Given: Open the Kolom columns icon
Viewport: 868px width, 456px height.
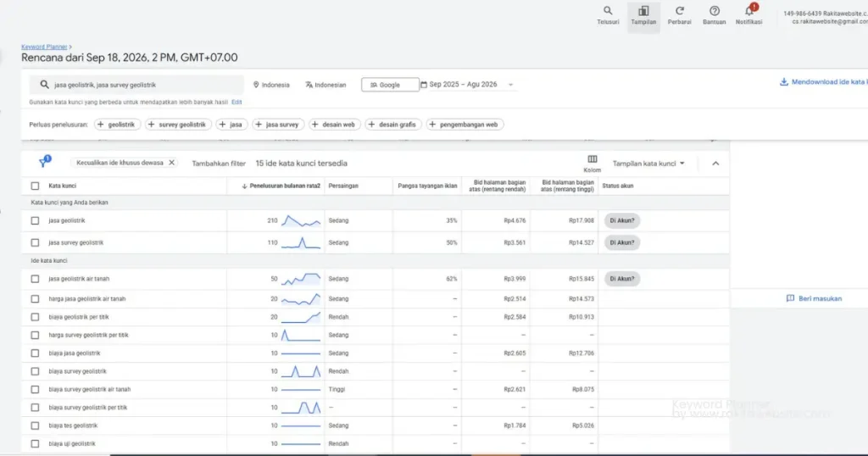Looking at the screenshot, I should pos(592,159).
